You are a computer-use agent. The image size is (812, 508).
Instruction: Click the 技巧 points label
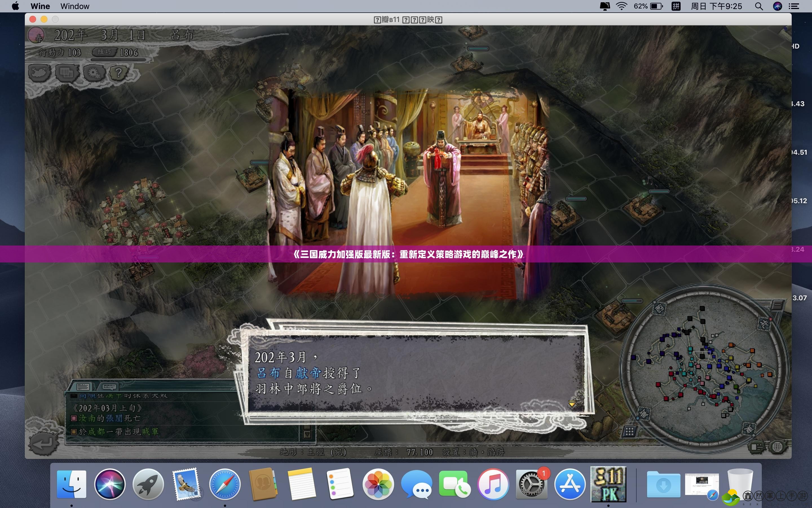[104, 52]
